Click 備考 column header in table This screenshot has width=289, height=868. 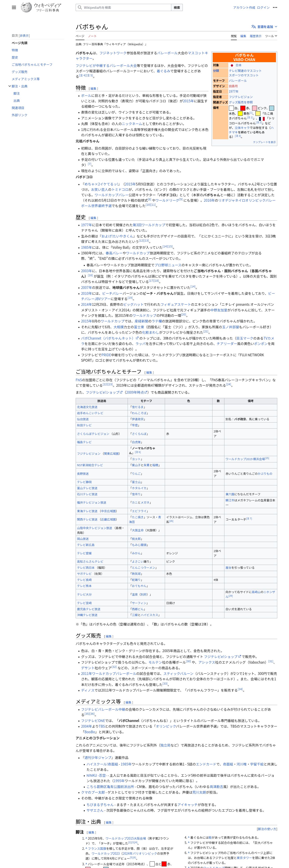coord(251,401)
